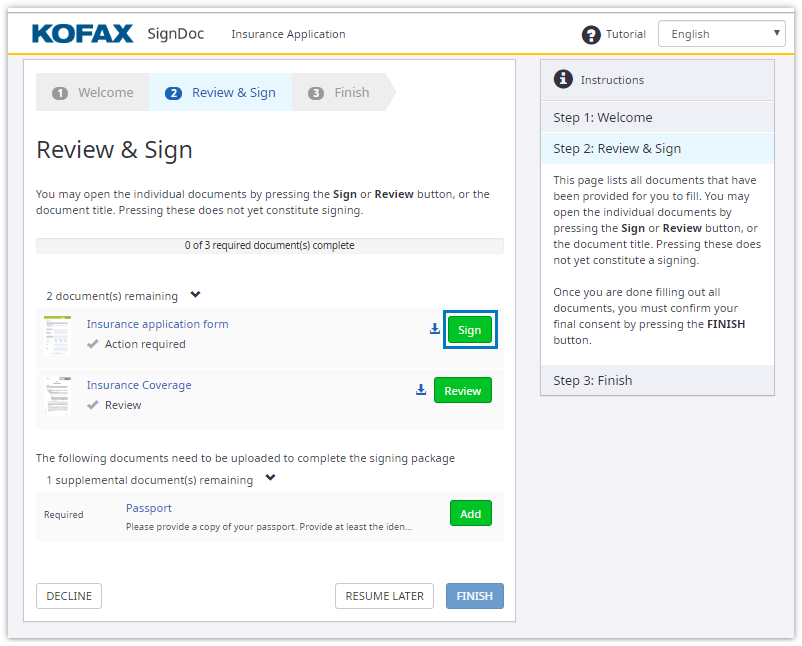Viewport: 802px width, 646px height.
Task: Download the Insurance application form
Action: (x=435, y=329)
